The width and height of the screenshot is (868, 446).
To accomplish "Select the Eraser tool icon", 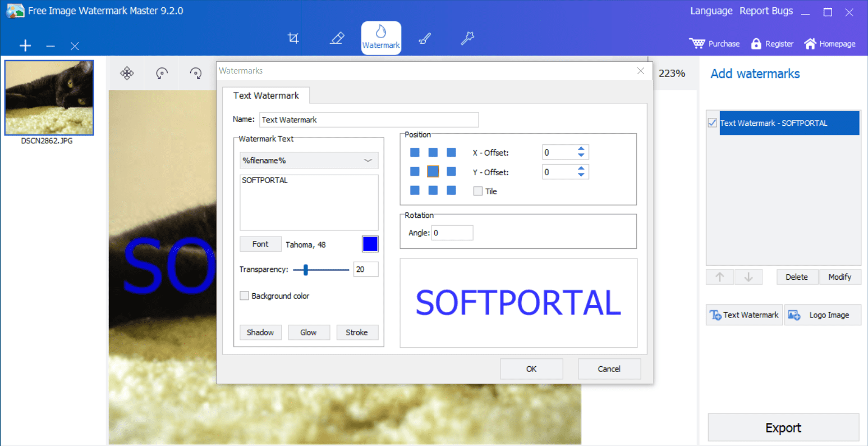I will coord(337,38).
